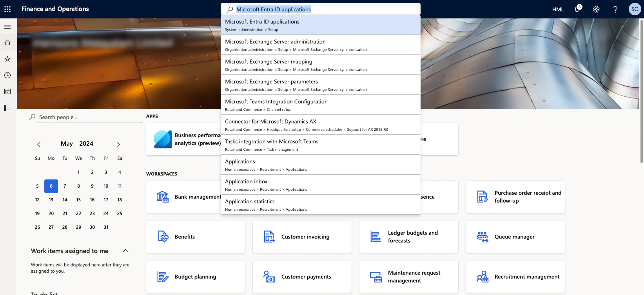Click the Queue manager tile icon
The height and width of the screenshot is (295, 644).
click(x=483, y=237)
